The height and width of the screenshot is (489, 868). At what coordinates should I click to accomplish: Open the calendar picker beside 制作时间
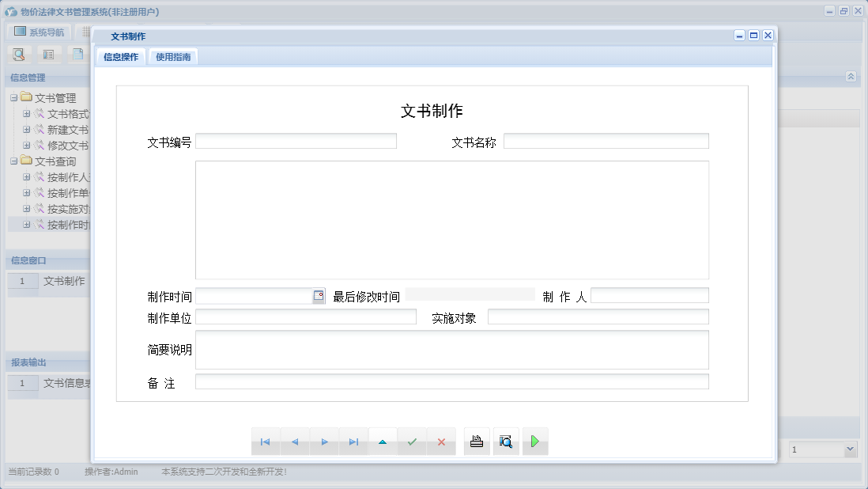coord(318,295)
